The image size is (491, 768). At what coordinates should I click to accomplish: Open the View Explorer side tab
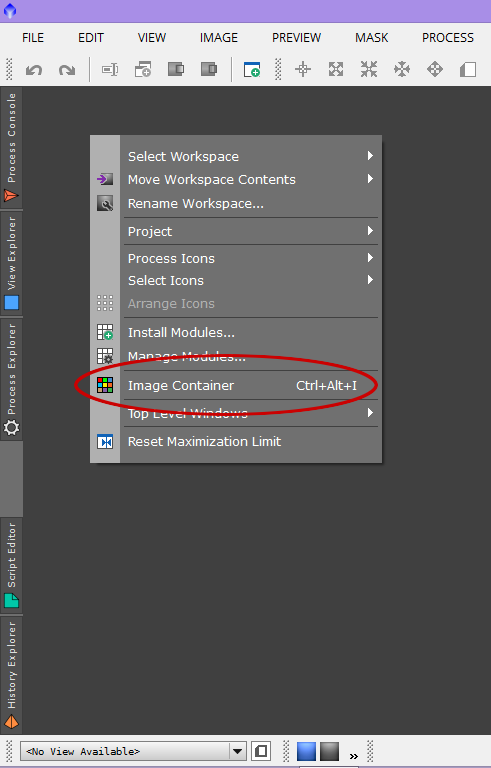(x=11, y=263)
